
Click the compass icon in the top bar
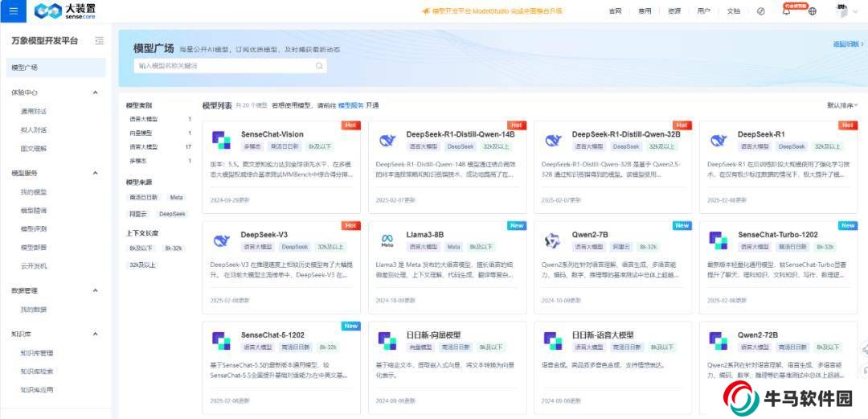760,11
